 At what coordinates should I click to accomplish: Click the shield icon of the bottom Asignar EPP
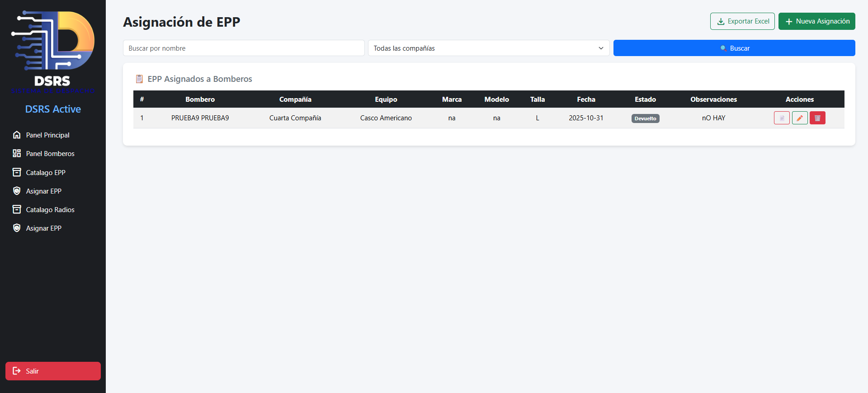(x=17, y=228)
